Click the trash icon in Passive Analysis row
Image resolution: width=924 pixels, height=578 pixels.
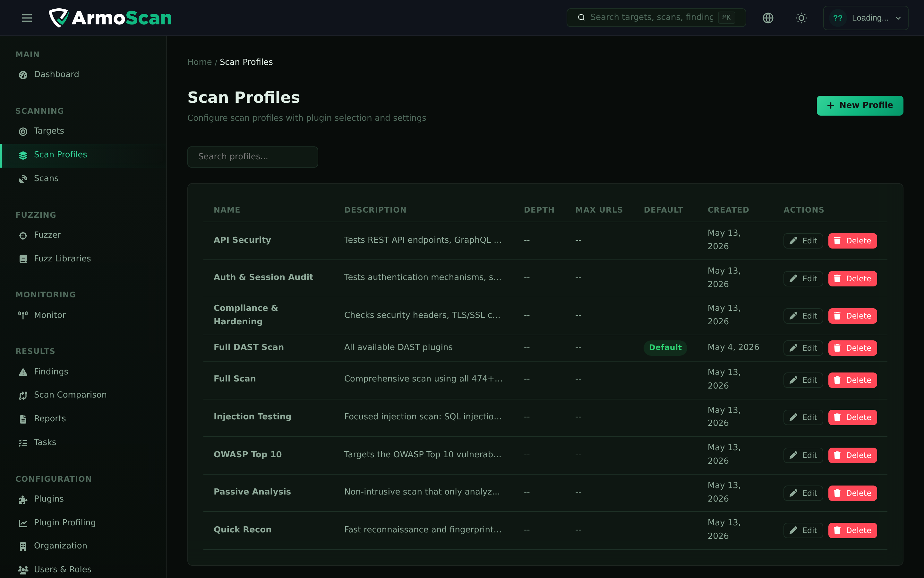837,493
